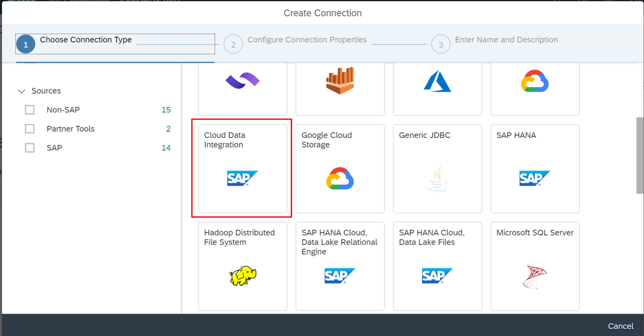
Task: Click the 'Hadoop Distributed File System' title
Action: pos(239,237)
